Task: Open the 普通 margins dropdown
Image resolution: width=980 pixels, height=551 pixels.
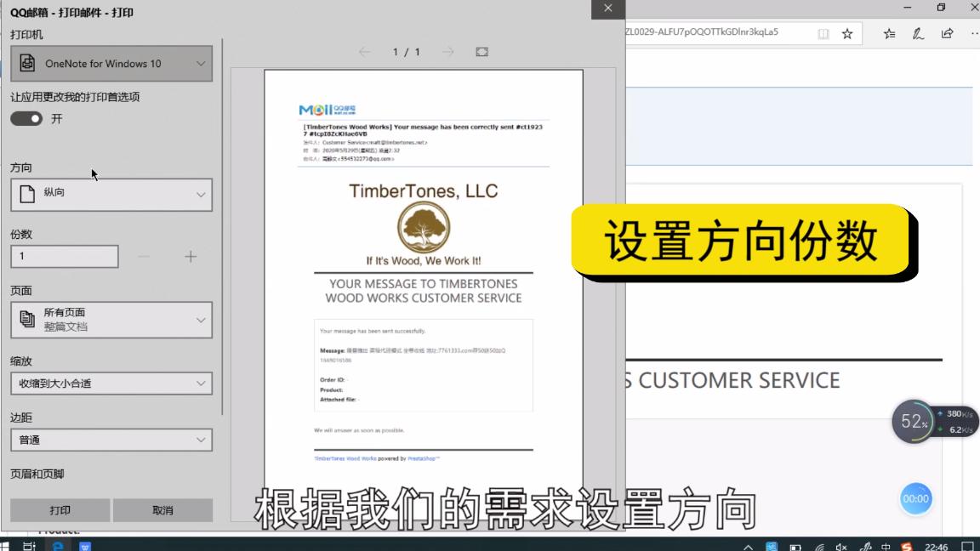Action: (111, 440)
